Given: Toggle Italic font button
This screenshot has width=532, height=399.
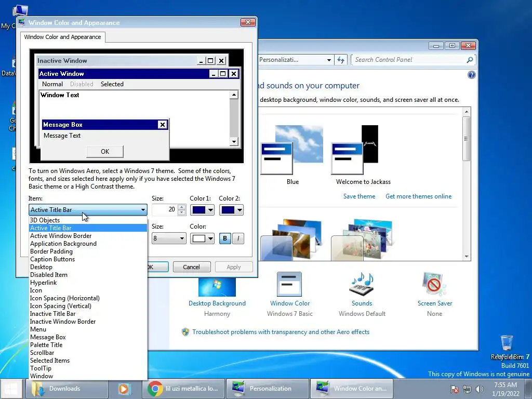Looking at the screenshot, I should click(x=238, y=238).
